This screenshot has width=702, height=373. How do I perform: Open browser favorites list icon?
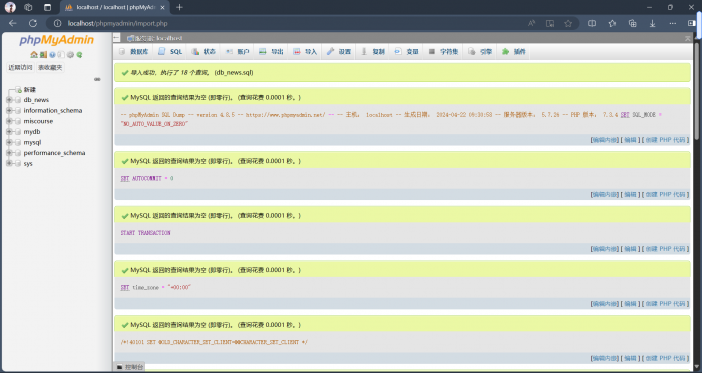pyautogui.click(x=612, y=23)
